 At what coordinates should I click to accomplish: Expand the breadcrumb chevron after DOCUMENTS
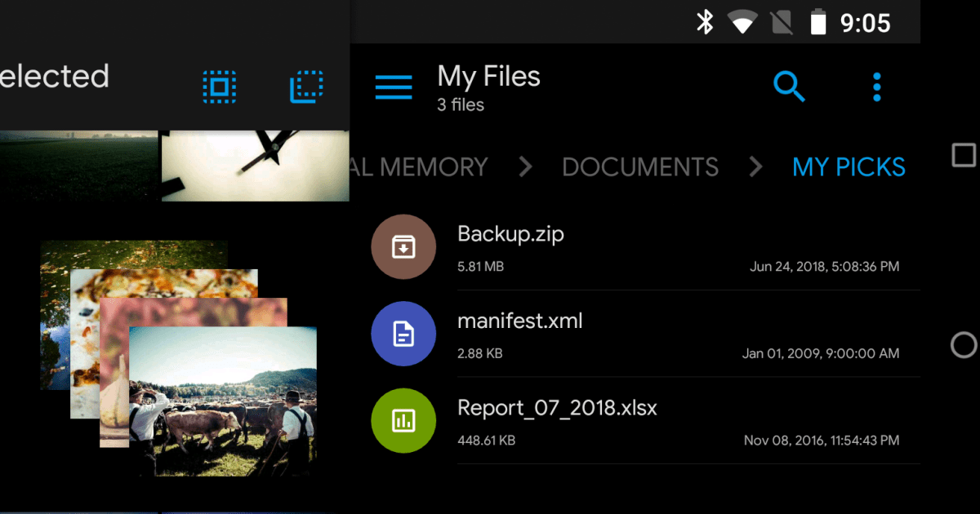coord(755,167)
